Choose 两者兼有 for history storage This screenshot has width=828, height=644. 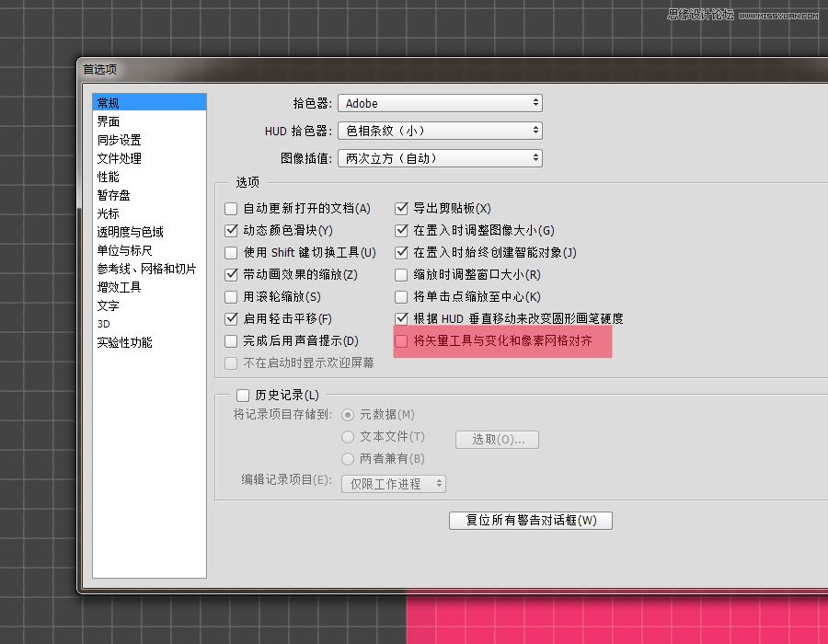348,458
